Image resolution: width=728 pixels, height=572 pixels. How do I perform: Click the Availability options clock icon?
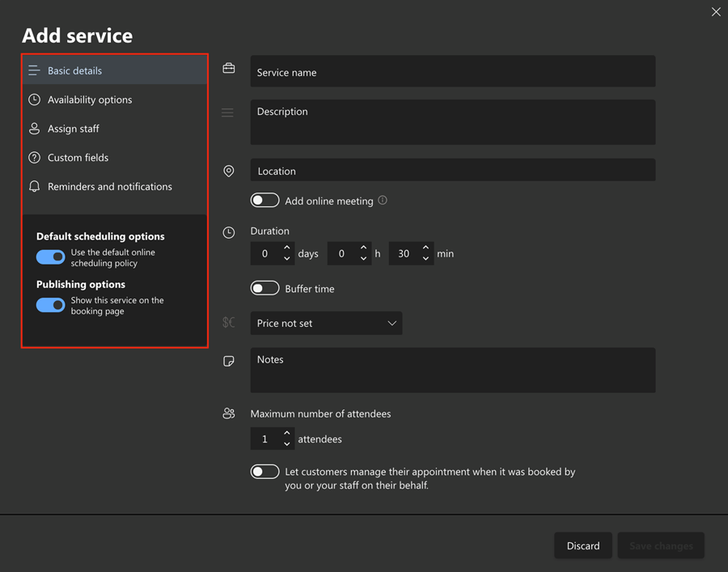tap(34, 100)
